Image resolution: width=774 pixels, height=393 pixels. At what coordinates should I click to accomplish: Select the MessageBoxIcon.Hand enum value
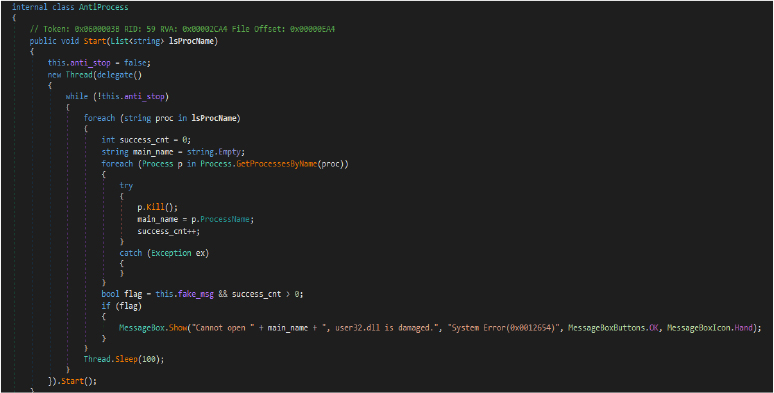tap(709, 328)
